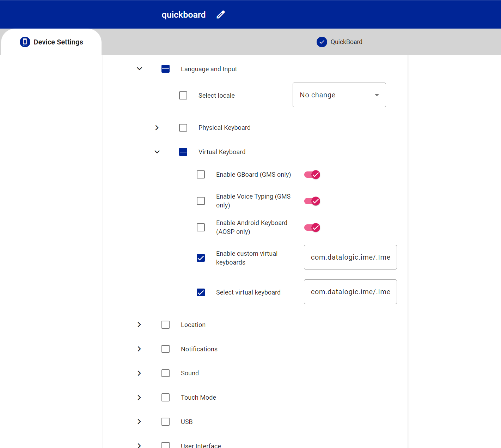Toggle the Enable GBoard switch
The width and height of the screenshot is (501, 448).
pyautogui.click(x=312, y=175)
